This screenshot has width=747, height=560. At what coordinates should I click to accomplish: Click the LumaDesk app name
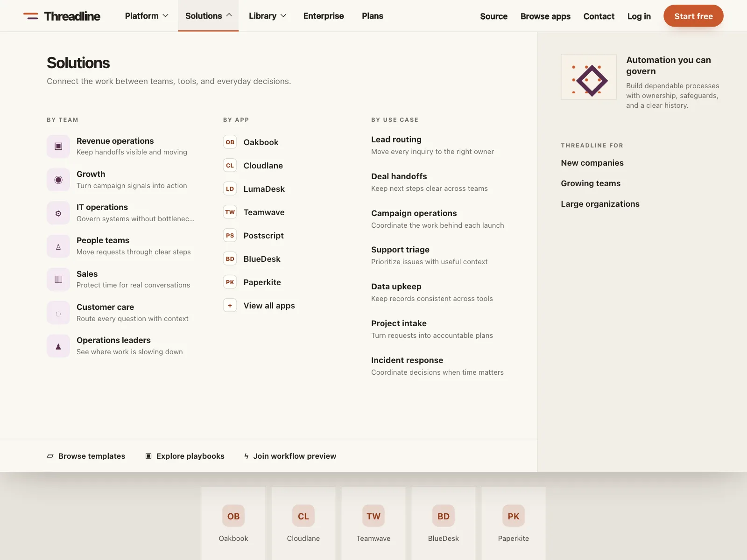point(264,189)
